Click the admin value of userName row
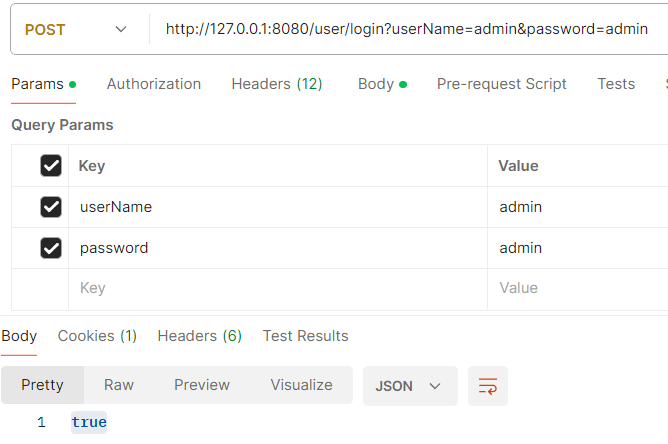The height and width of the screenshot is (444, 668). tap(578, 207)
